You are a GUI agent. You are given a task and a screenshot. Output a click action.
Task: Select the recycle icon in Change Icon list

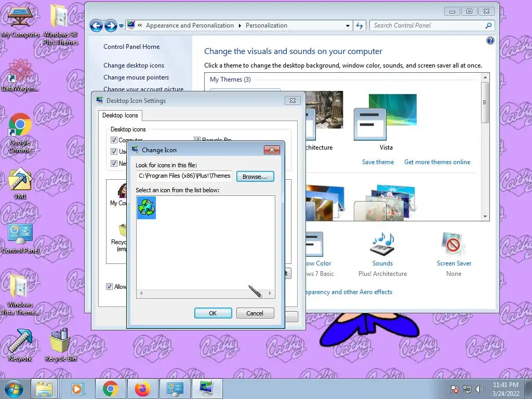[x=147, y=208]
